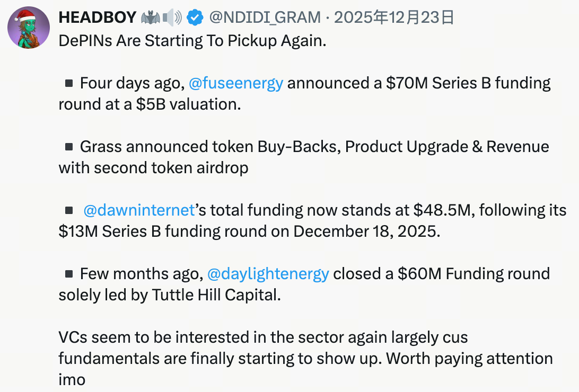Click the bullet square before "Grass announced"
The image size is (579, 392).
(x=68, y=147)
